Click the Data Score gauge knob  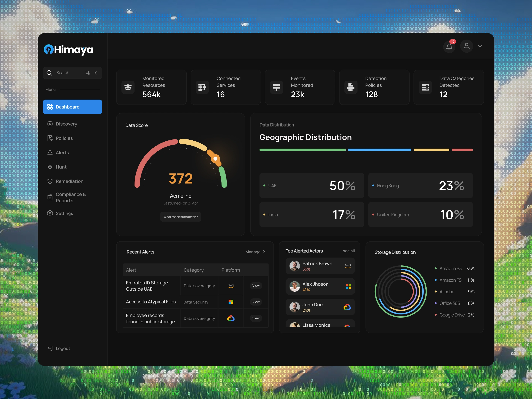215,159
